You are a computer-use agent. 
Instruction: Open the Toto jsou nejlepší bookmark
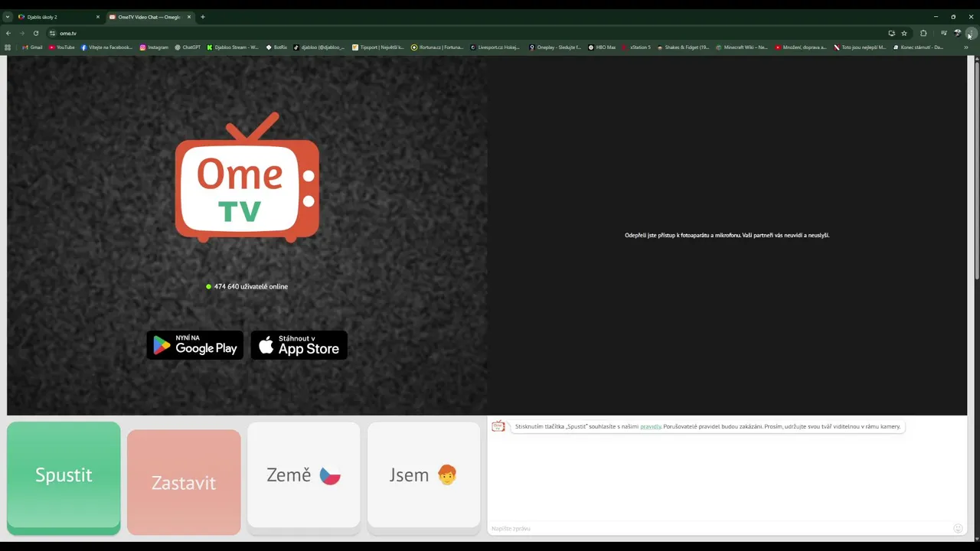click(x=860, y=47)
